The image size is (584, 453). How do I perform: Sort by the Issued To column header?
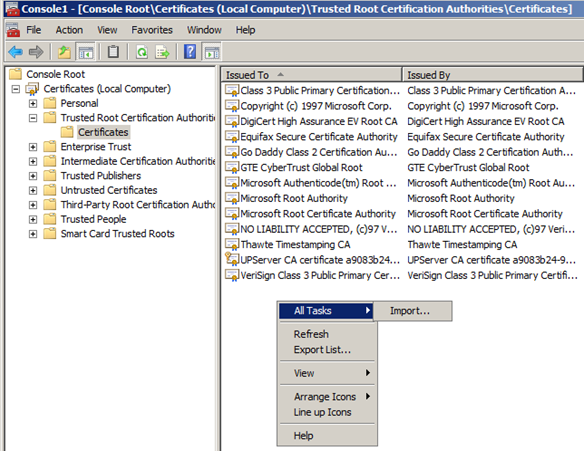pos(312,75)
